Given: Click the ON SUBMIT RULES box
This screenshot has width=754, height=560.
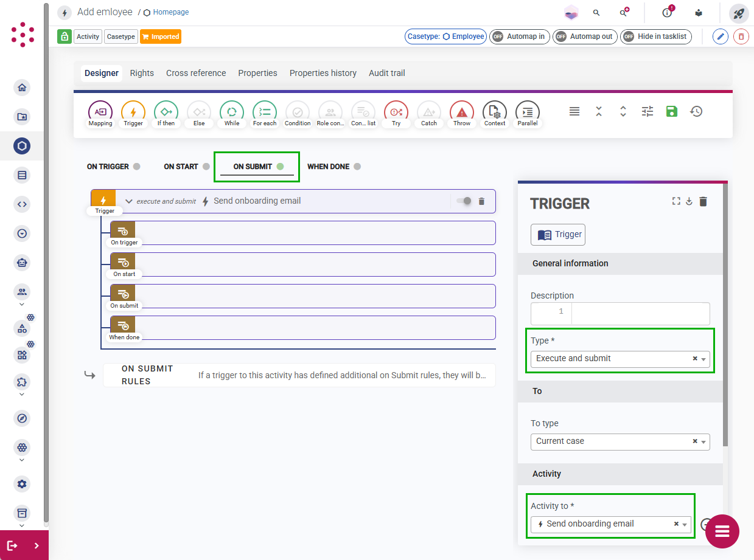Looking at the screenshot, I should (299, 375).
